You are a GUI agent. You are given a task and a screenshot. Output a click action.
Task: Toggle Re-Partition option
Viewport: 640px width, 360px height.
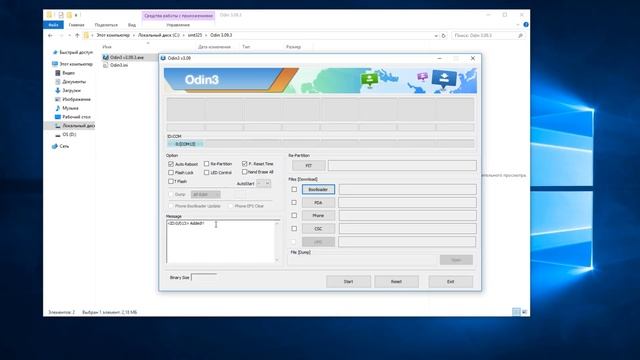(x=207, y=164)
